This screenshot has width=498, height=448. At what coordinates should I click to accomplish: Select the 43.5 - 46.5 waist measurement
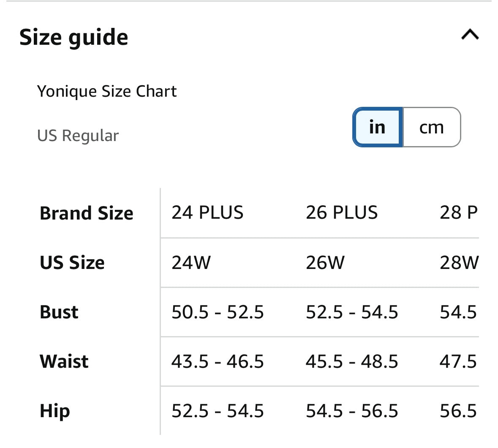point(218,361)
